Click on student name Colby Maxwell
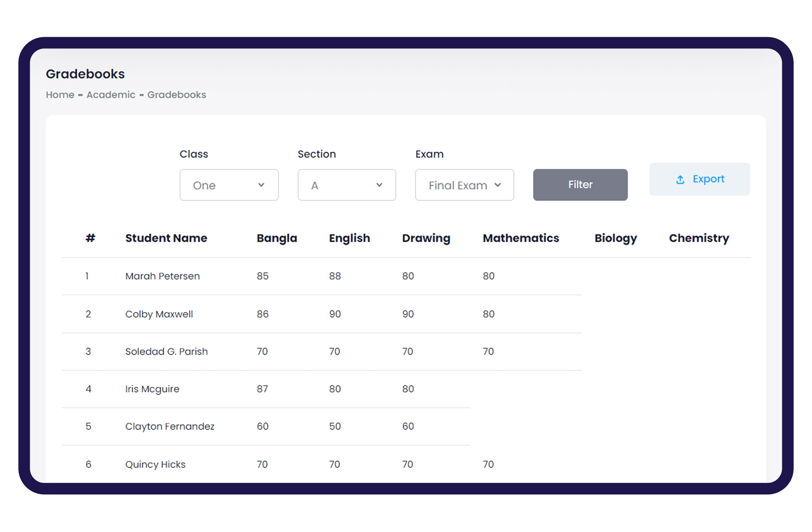The height and width of the screenshot is (532, 812). (x=159, y=314)
